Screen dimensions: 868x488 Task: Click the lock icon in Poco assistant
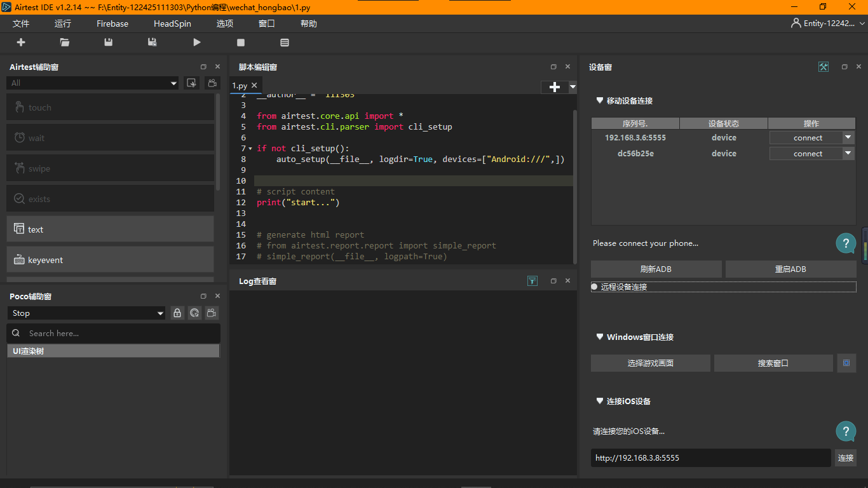pos(177,313)
